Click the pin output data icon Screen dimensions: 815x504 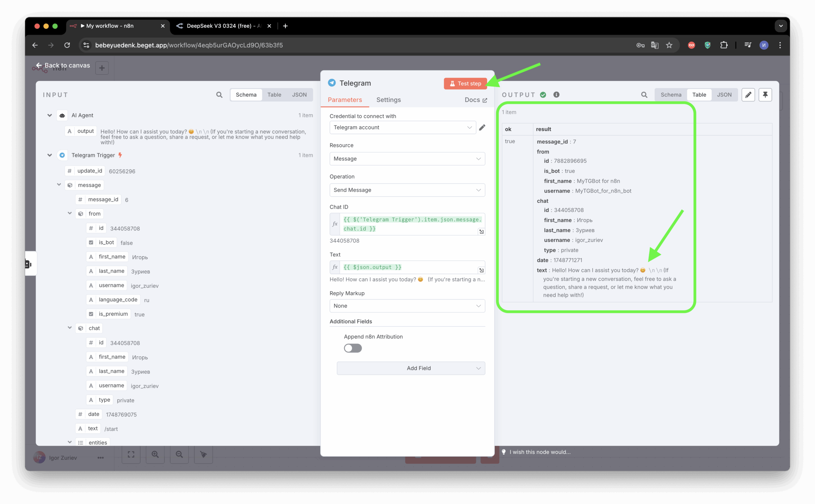pyautogui.click(x=765, y=95)
